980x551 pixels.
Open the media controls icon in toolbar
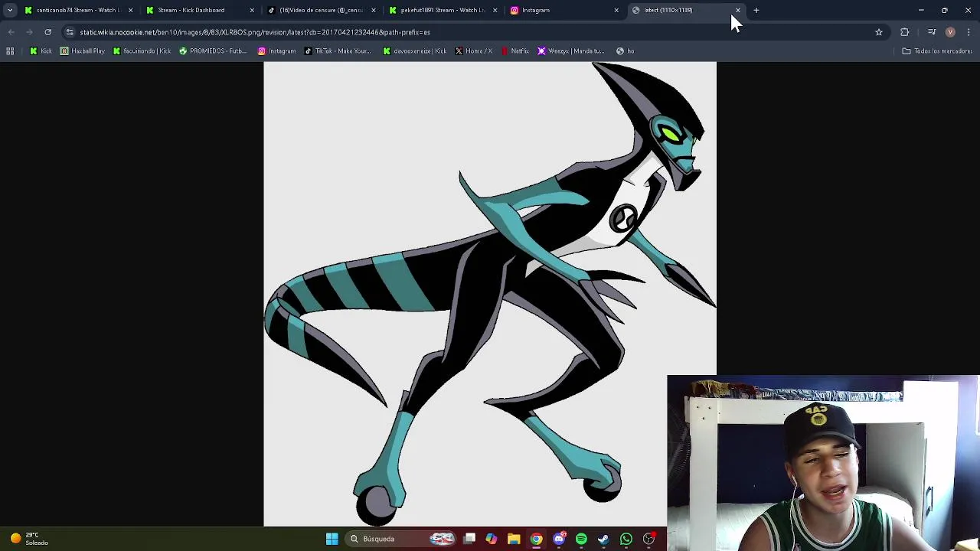(932, 32)
